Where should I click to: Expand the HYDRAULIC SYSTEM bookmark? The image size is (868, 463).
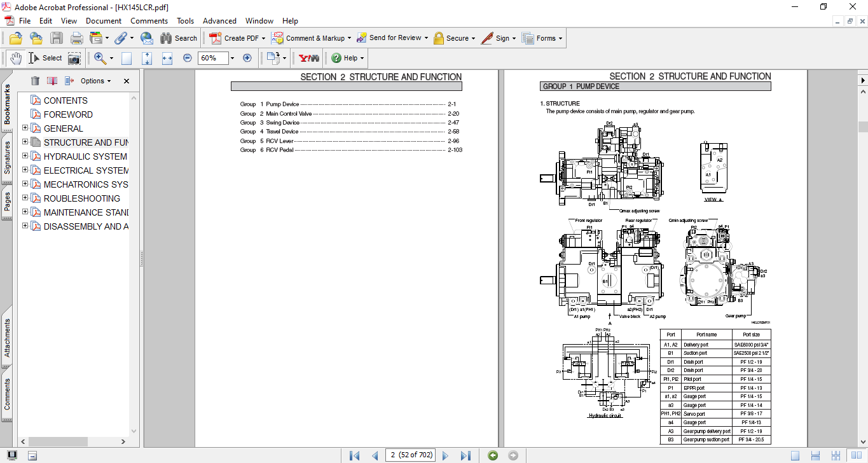(25, 156)
